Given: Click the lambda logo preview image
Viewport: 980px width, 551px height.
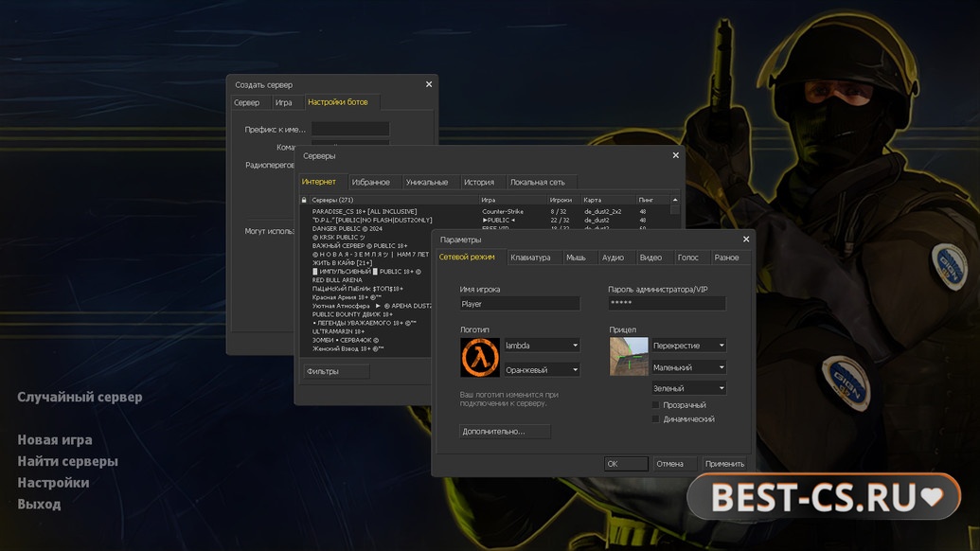Looking at the screenshot, I should click(480, 357).
